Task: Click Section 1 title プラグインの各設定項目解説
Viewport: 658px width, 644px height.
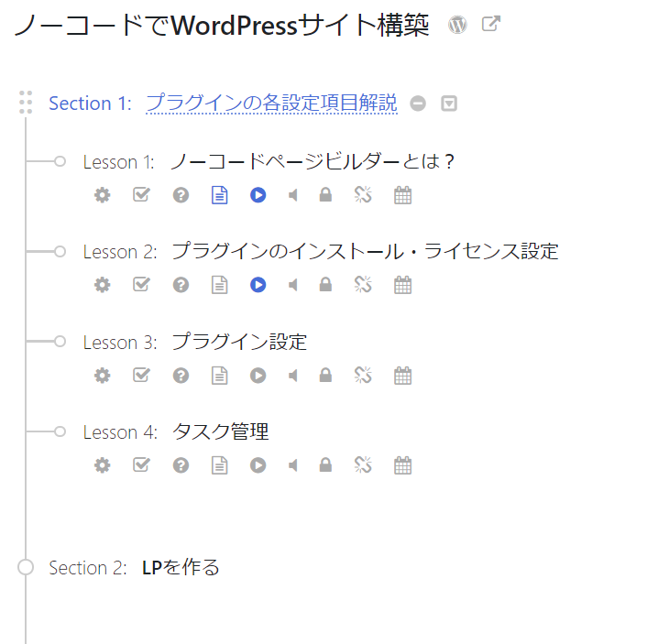Action: click(271, 103)
